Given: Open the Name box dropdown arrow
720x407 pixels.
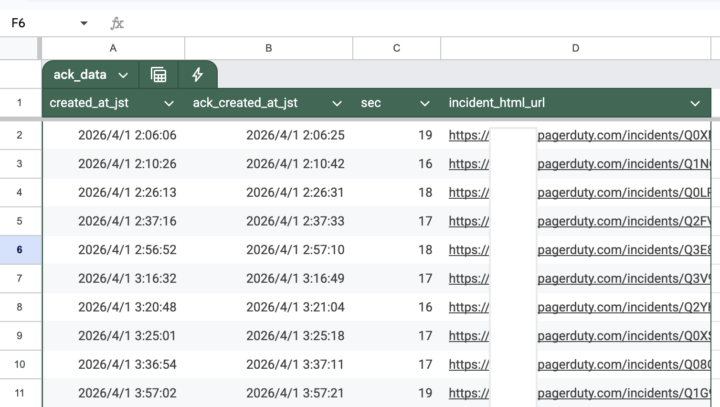Looking at the screenshot, I should pyautogui.click(x=83, y=23).
